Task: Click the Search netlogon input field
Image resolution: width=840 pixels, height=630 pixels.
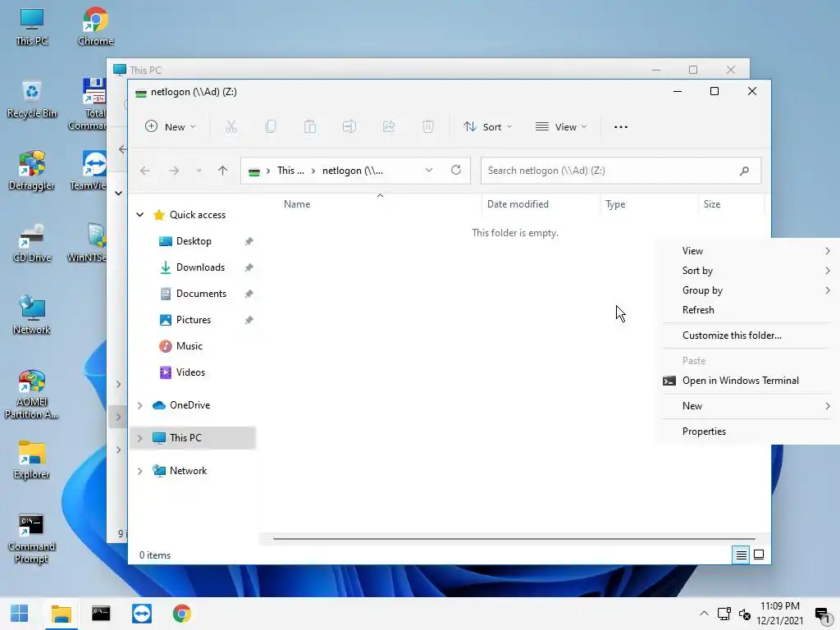Action: [x=621, y=171]
